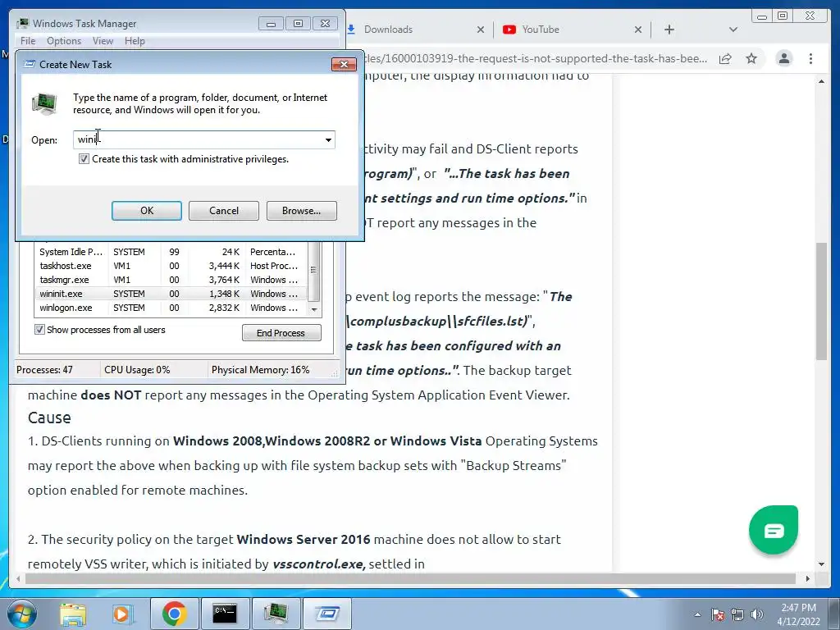Close the YouTube tab
The width and height of the screenshot is (840, 630).
[x=638, y=30]
